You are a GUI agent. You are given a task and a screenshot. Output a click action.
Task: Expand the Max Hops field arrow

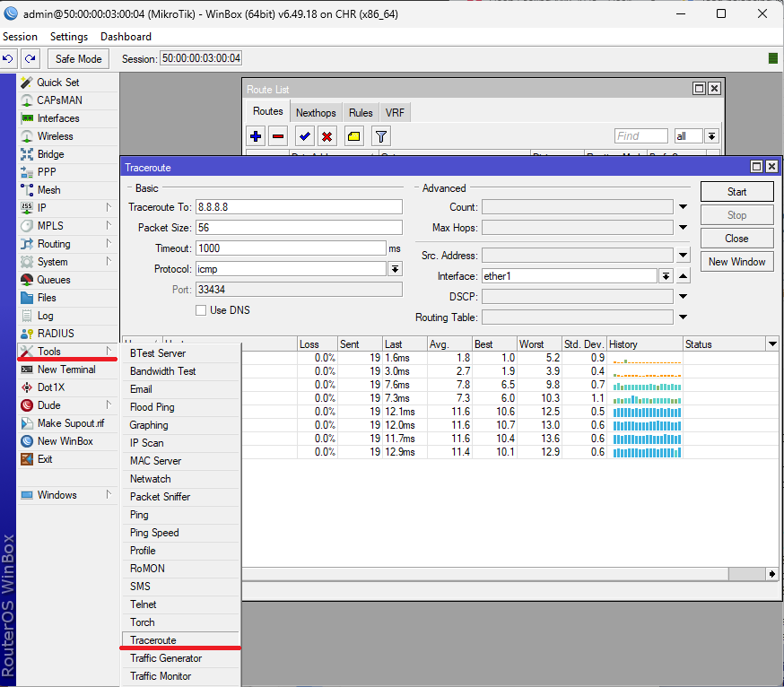click(x=683, y=228)
